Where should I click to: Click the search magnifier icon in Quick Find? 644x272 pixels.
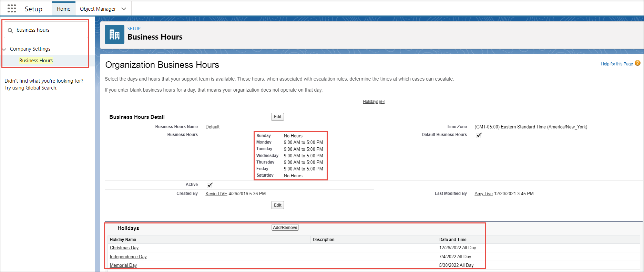[10, 30]
